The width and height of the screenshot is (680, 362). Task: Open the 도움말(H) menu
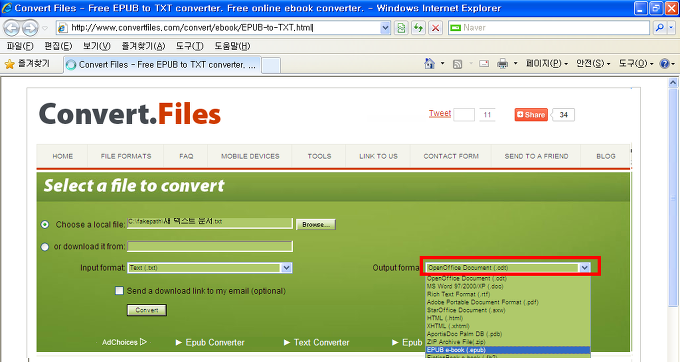232,46
